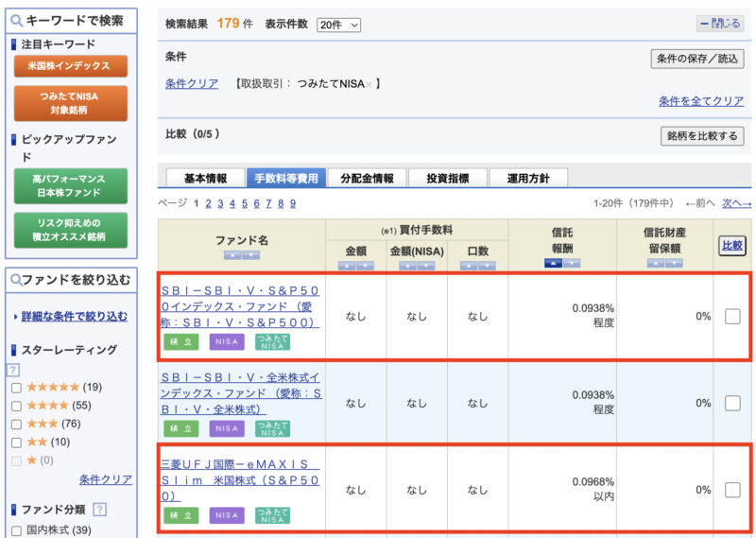This screenshot has height=538, width=756.
Task: Sort 信託報酬 column descending
Action: point(572,263)
